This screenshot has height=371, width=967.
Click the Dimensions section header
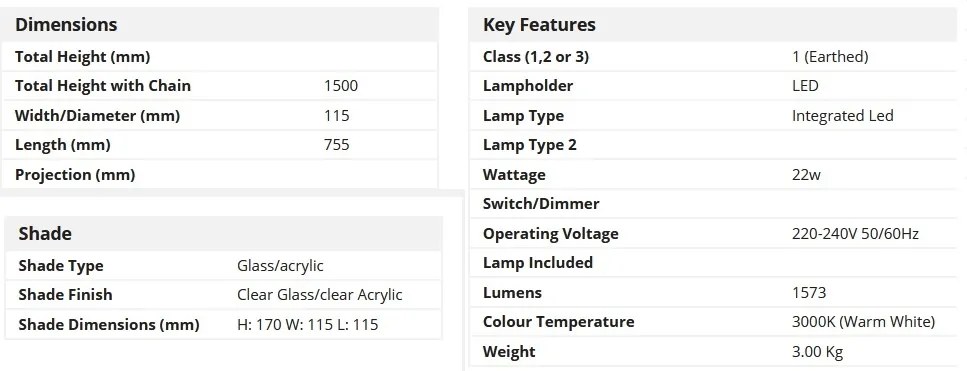[66, 25]
